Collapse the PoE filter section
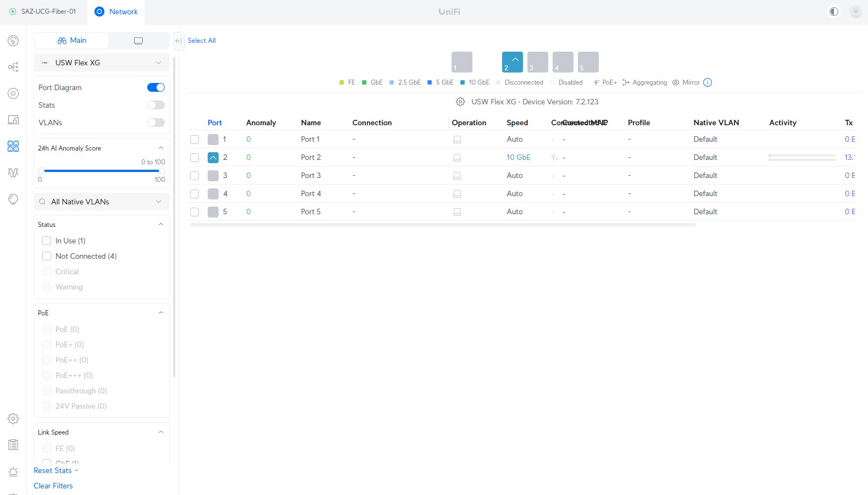The width and height of the screenshot is (868, 495). 160,313
